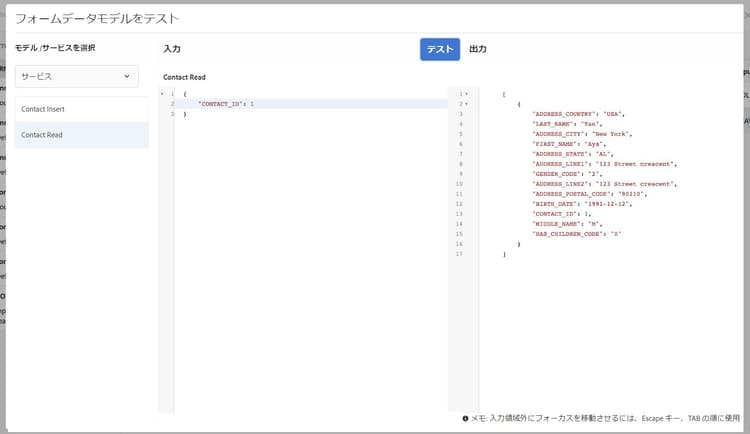Collapse fold arrow on output line 1
750x434 pixels.
coord(467,94)
